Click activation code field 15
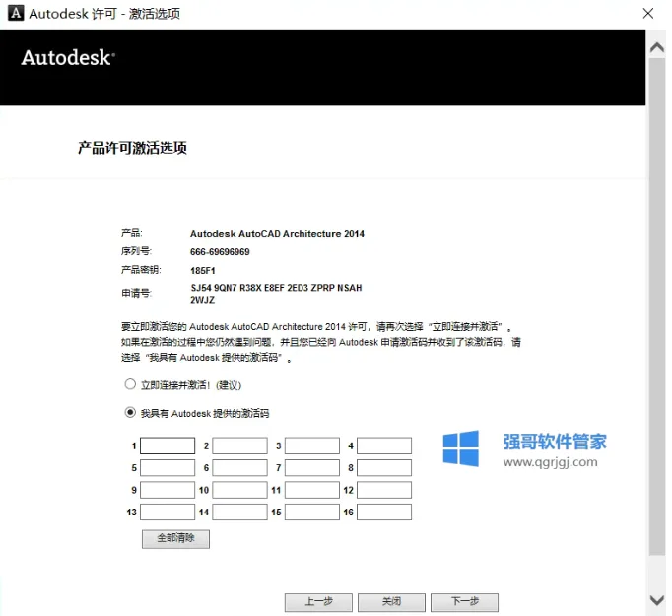 click(x=312, y=513)
